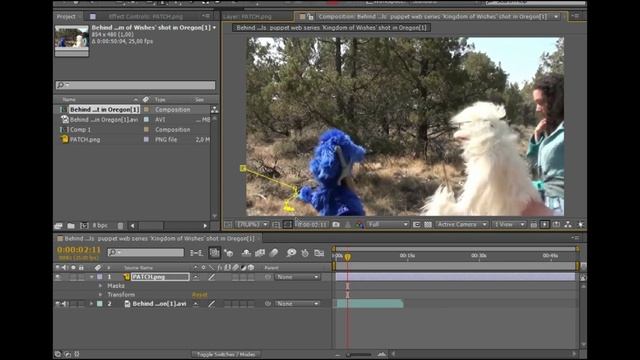
Task: Open the Full resolution dropdown
Action: pyautogui.click(x=388, y=224)
